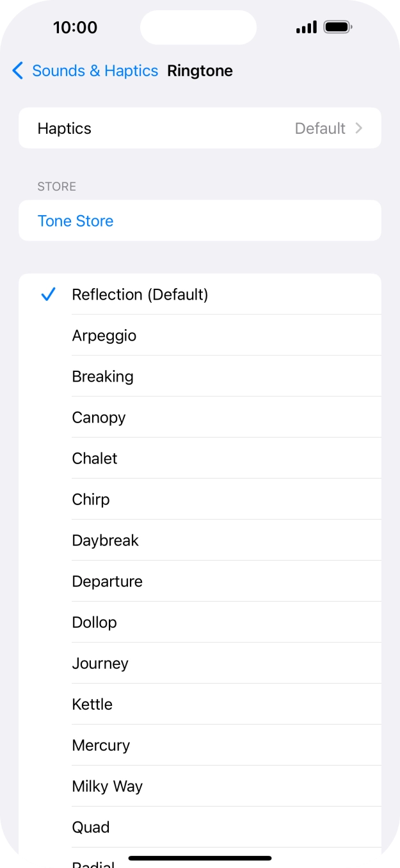This screenshot has height=868, width=400.
Task: Pick the Canopy ringtone
Action: click(99, 417)
